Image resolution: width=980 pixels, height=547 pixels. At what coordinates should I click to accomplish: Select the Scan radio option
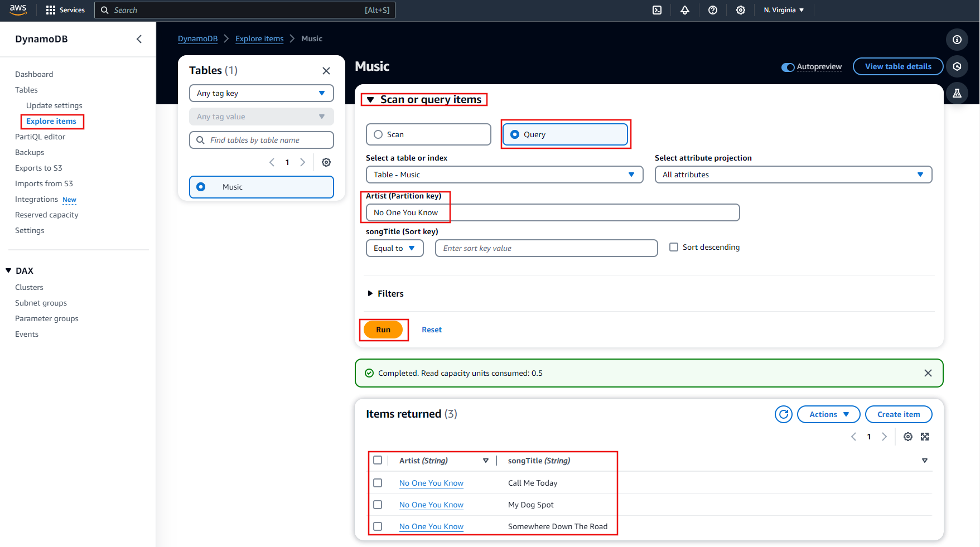point(378,134)
